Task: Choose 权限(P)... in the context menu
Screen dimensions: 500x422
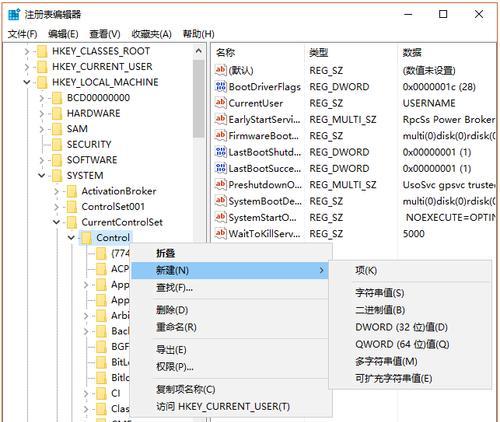Action: click(230, 367)
